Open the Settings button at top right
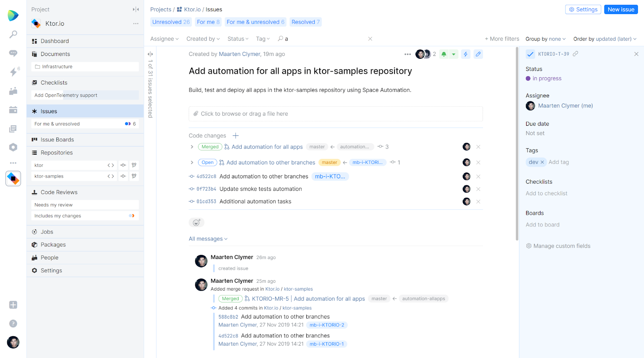This screenshot has height=358, width=644. click(x=583, y=9)
